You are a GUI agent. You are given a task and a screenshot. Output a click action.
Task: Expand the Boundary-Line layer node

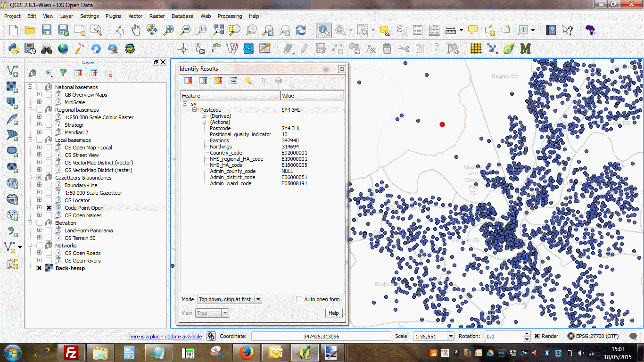click(40, 185)
